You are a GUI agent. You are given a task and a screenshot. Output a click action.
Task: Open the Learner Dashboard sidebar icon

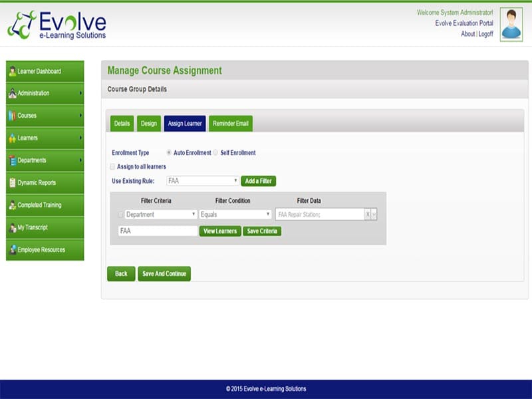[x=12, y=70]
